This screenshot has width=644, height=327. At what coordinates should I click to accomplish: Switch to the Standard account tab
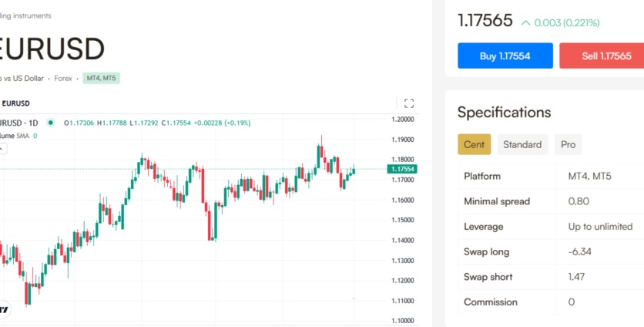[x=522, y=144]
